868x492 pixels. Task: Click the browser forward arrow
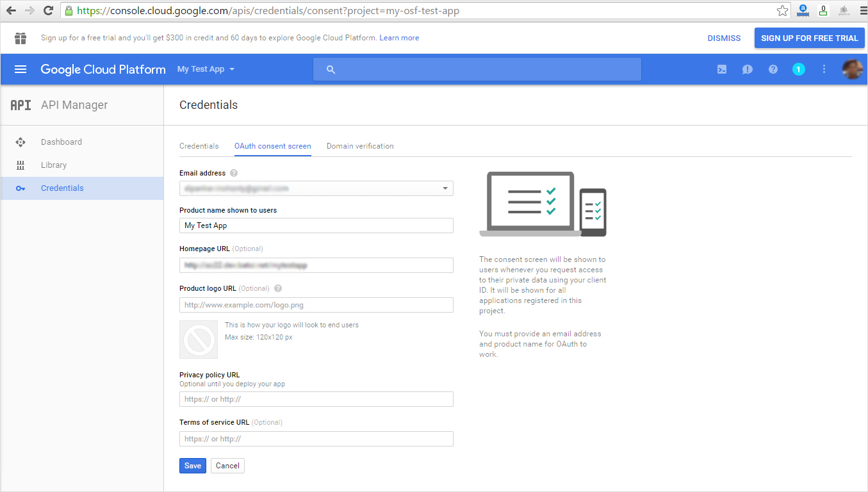(x=29, y=11)
